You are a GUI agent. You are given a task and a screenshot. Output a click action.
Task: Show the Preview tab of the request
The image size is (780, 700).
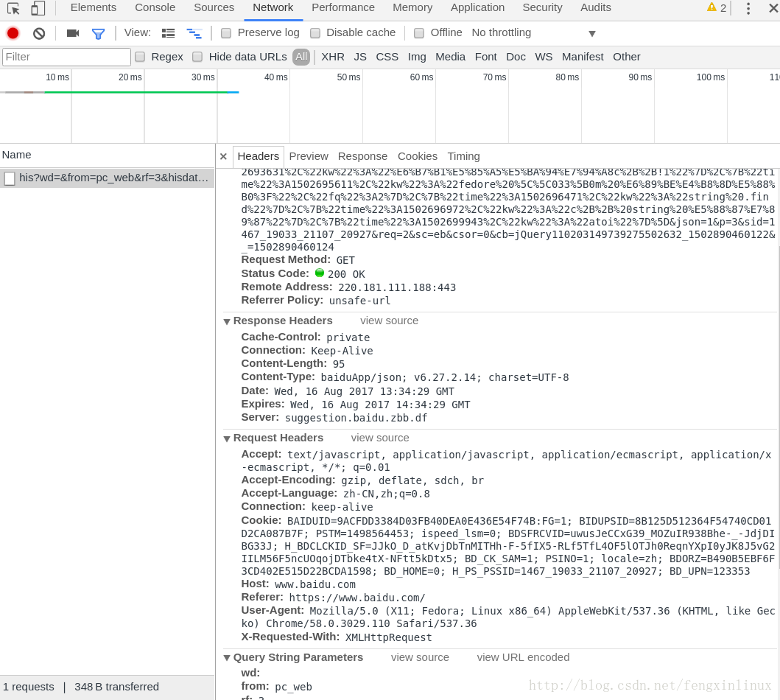309,156
